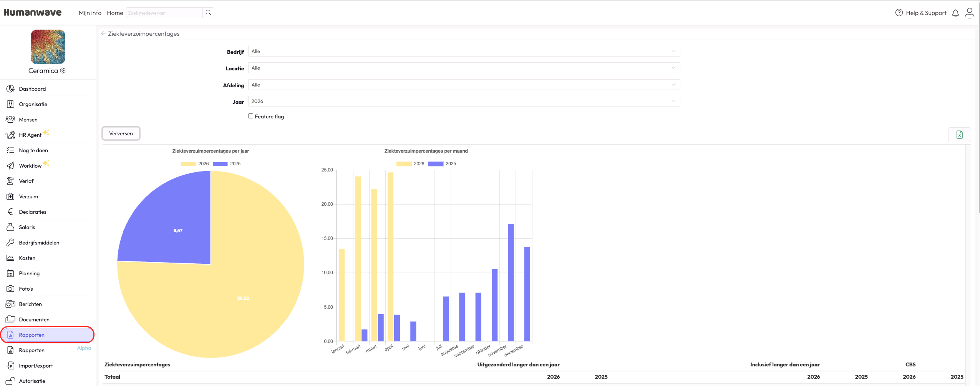Toggle 2026 legend in the monthly bar chart
980x386 pixels.
(410, 164)
